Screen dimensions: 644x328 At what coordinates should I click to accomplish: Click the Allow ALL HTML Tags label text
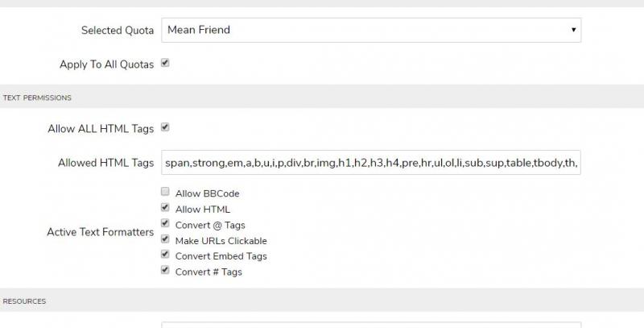(101, 129)
